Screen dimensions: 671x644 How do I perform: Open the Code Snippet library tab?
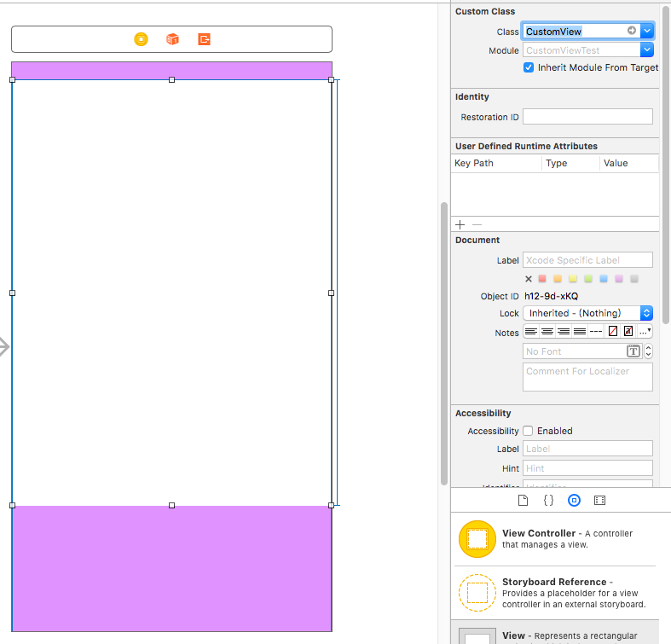[548, 501]
